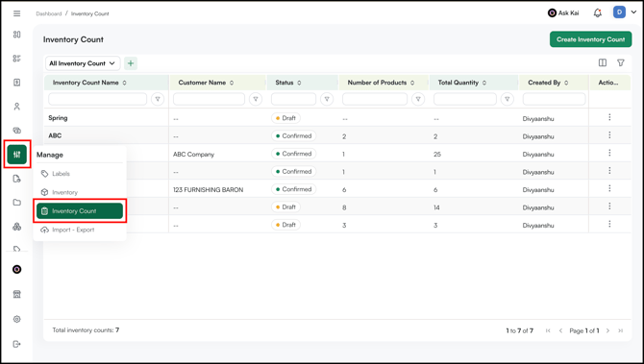Click the table filter funnel icon
The image size is (644, 364).
pyautogui.click(x=621, y=62)
